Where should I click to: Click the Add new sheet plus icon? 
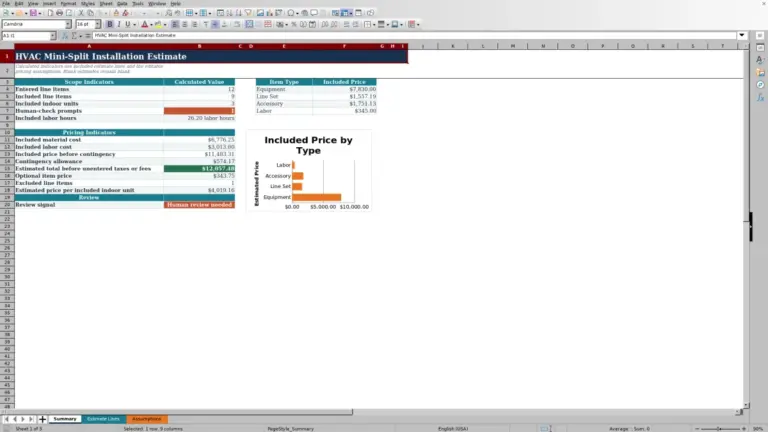tap(42, 419)
